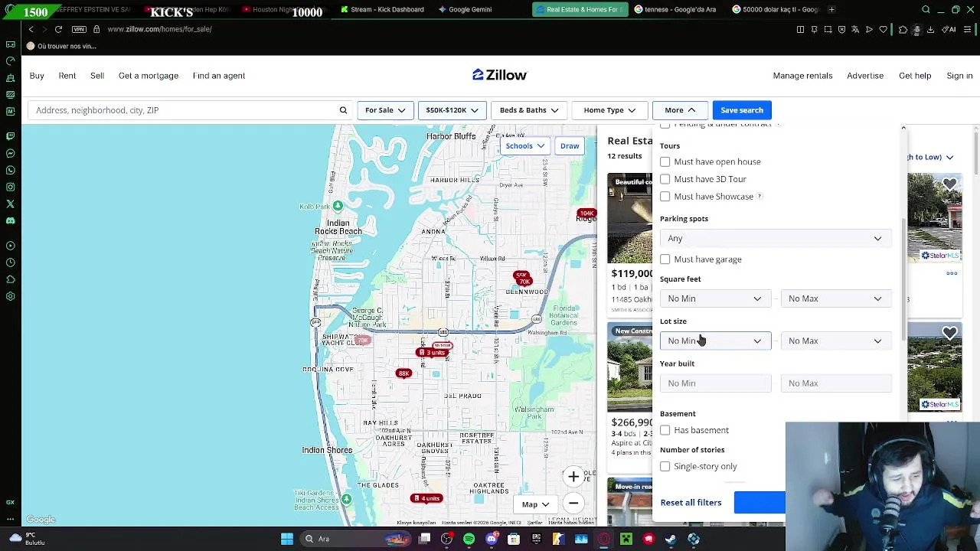Expand Home Type filter
Screen dimensions: 980x551
[x=609, y=110]
